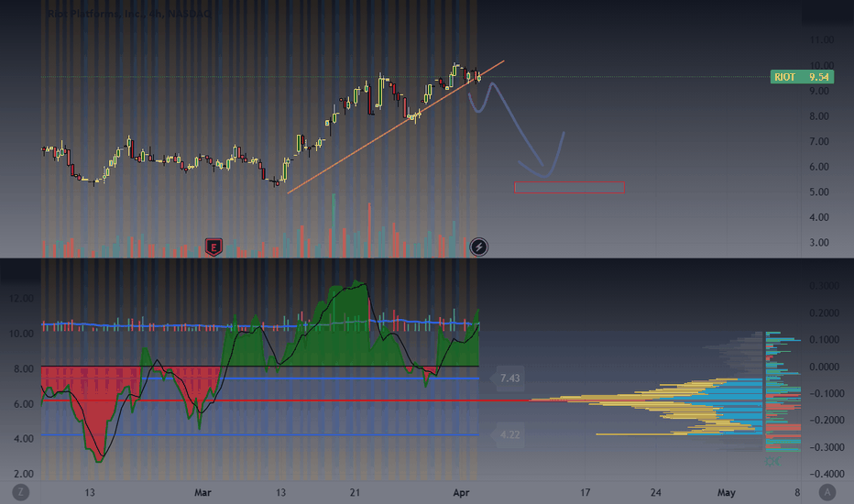Click the 'Apr' date label
This screenshot has width=854, height=504.
coord(461,493)
